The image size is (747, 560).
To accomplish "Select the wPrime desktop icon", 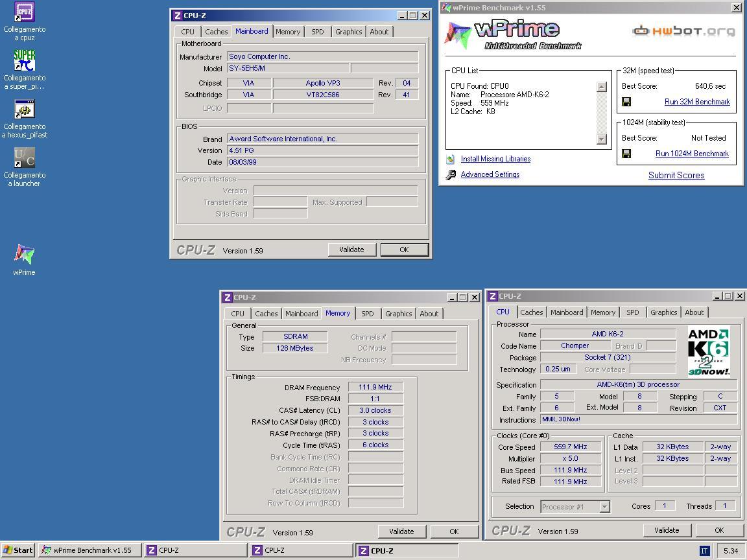I will point(24,254).
